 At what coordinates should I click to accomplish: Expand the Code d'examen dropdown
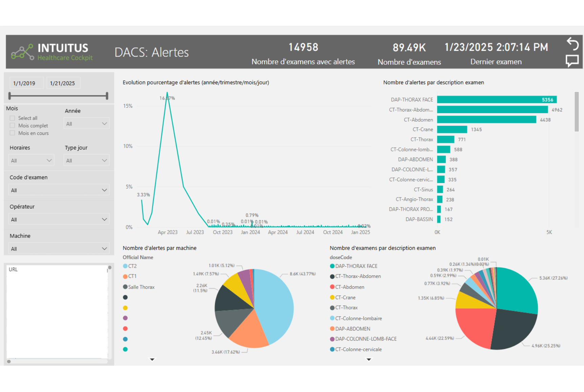click(58, 190)
